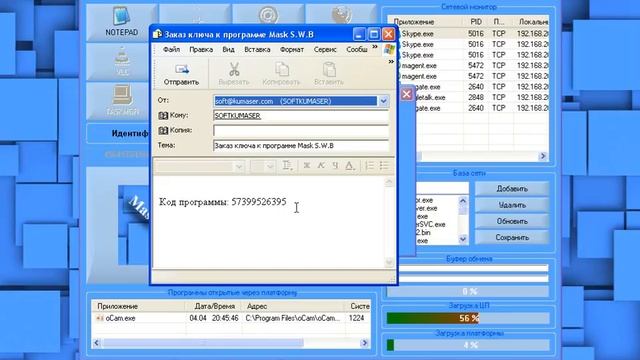Select oCam.exe row in programs list
The image size is (640, 360).
coord(231,318)
